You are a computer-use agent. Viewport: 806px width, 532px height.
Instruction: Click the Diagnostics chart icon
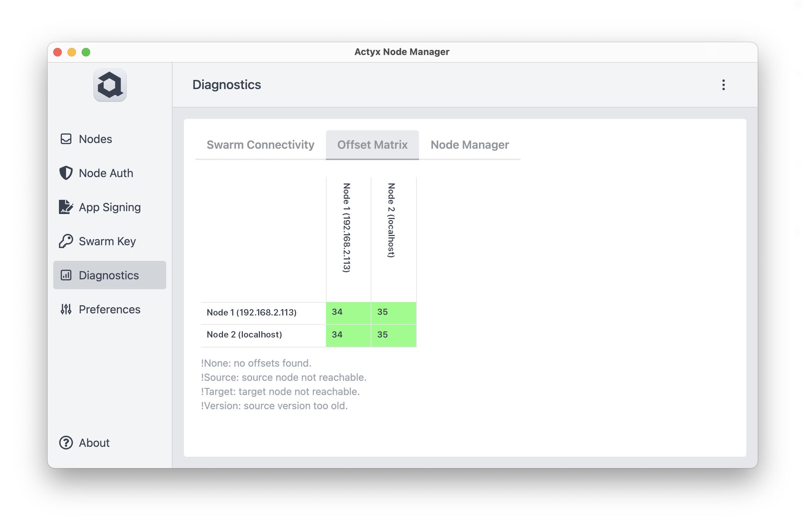66,275
